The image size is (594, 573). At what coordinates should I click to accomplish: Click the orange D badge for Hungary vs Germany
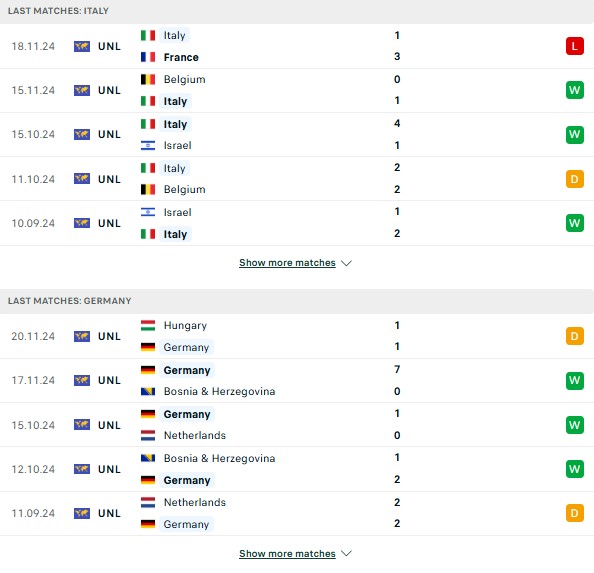click(x=574, y=336)
